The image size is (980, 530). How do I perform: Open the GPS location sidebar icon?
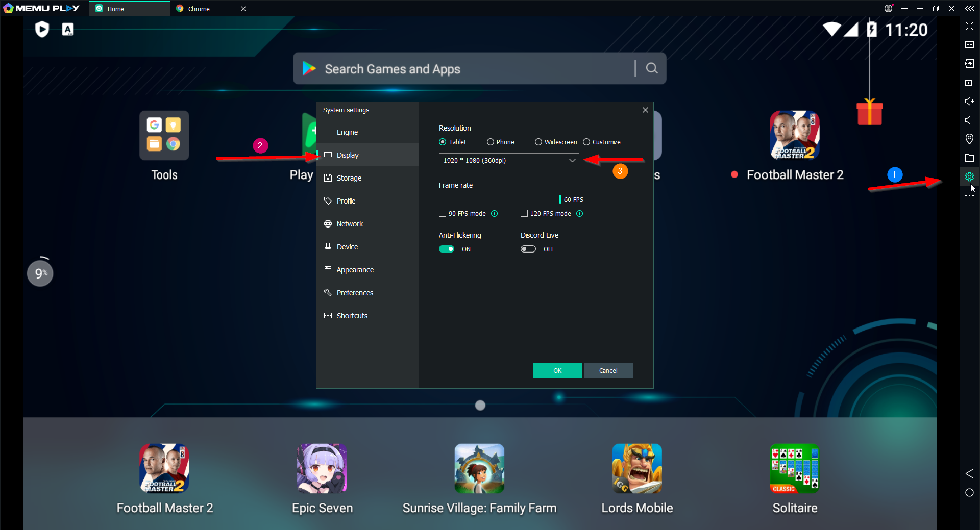pos(969,139)
